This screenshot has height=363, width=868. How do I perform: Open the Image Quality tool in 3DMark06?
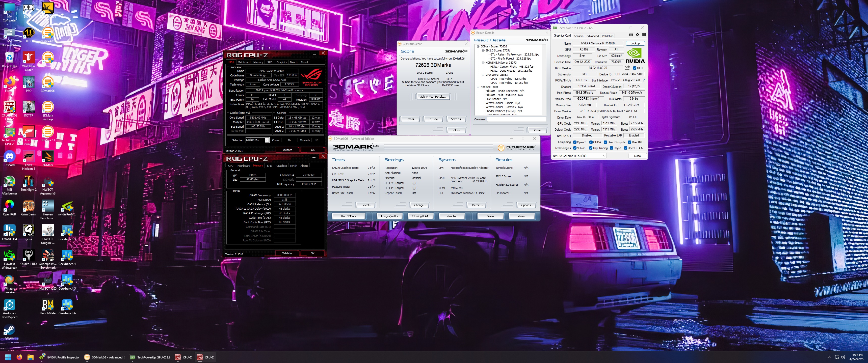(390, 216)
